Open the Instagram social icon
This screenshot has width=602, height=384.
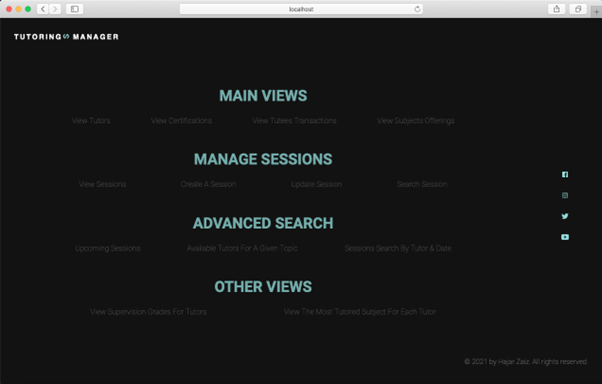pos(565,195)
